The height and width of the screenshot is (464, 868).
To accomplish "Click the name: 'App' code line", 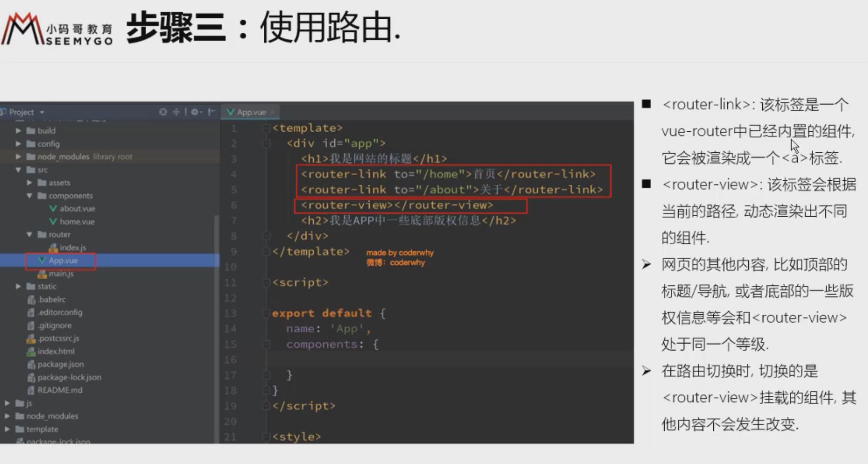I will 329,329.
